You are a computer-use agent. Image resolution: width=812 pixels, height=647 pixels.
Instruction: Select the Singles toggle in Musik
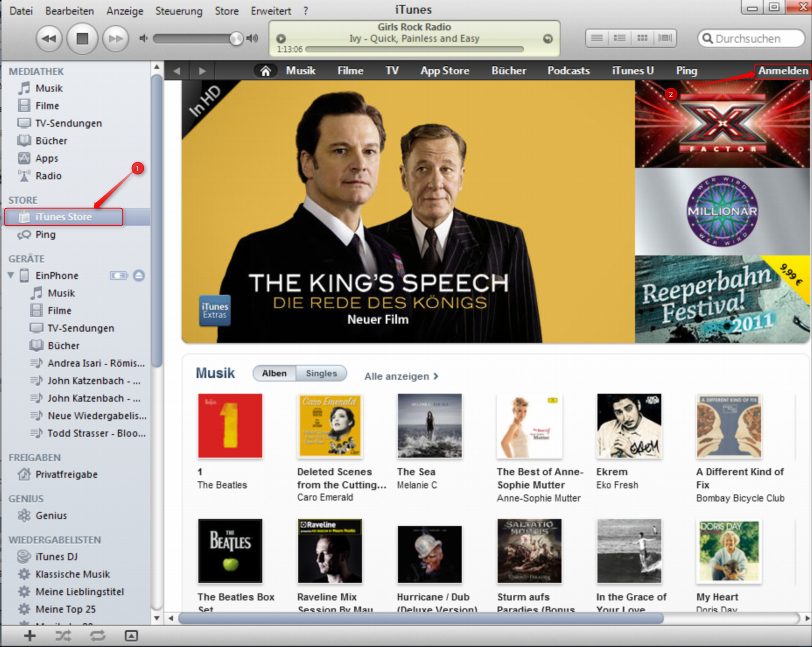click(321, 373)
